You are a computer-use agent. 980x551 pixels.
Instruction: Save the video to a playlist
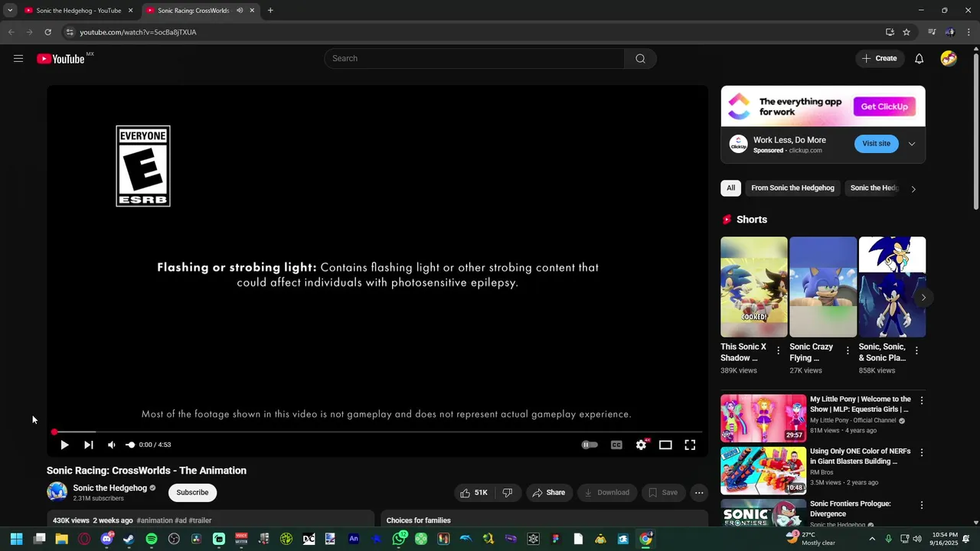663,493
